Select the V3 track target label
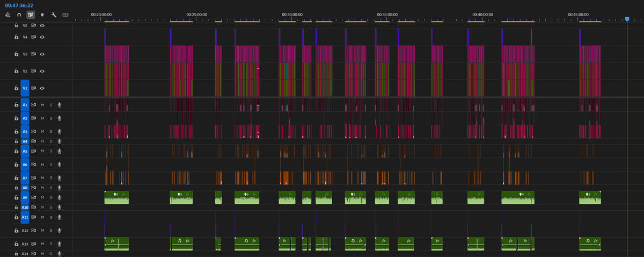644x257 pixels. click(25, 54)
